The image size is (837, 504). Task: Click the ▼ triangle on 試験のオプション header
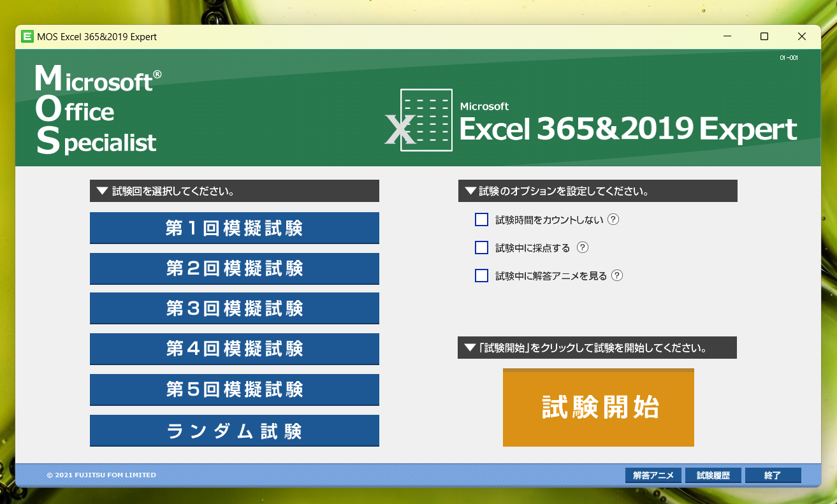click(470, 190)
